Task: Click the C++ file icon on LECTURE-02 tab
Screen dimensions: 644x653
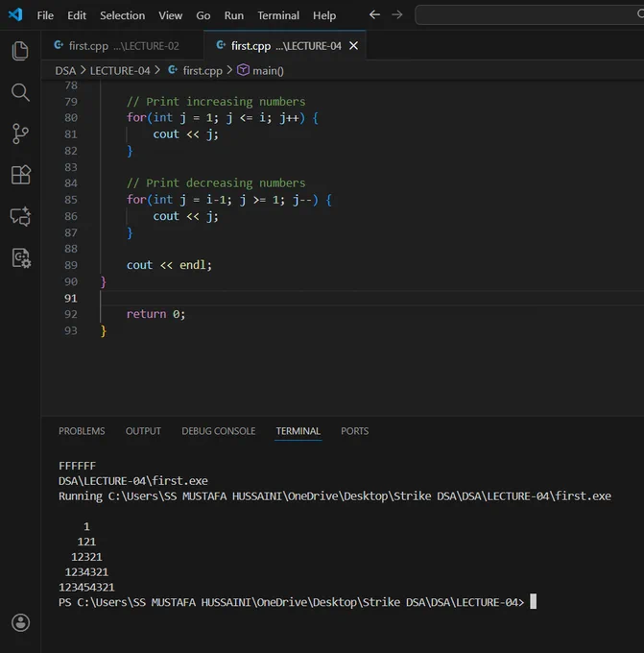Action: 59,45
